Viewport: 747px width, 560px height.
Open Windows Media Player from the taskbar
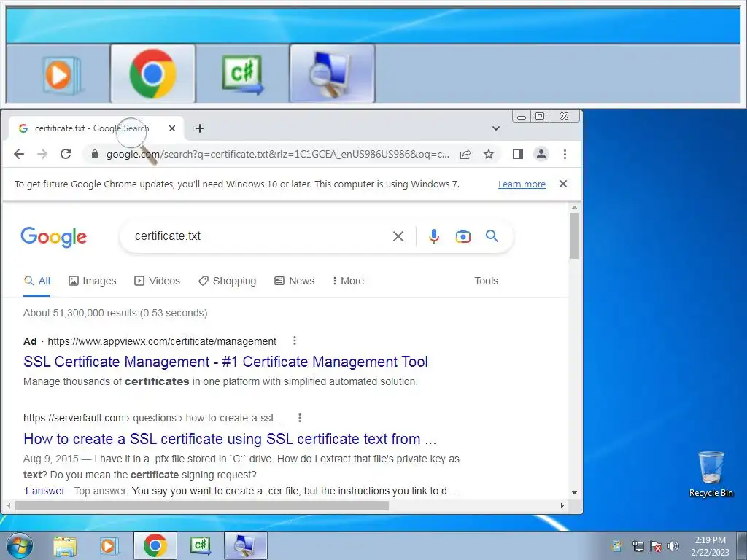pyautogui.click(x=109, y=545)
